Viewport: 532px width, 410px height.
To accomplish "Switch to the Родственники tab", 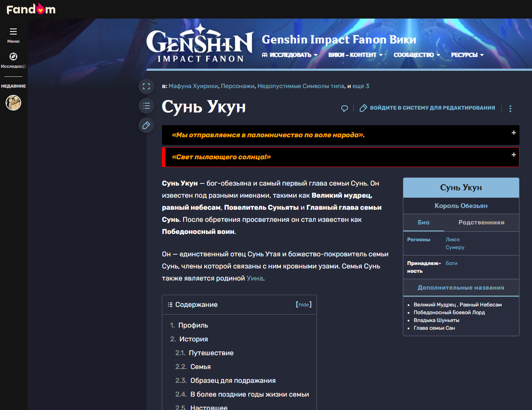I will coord(481,222).
